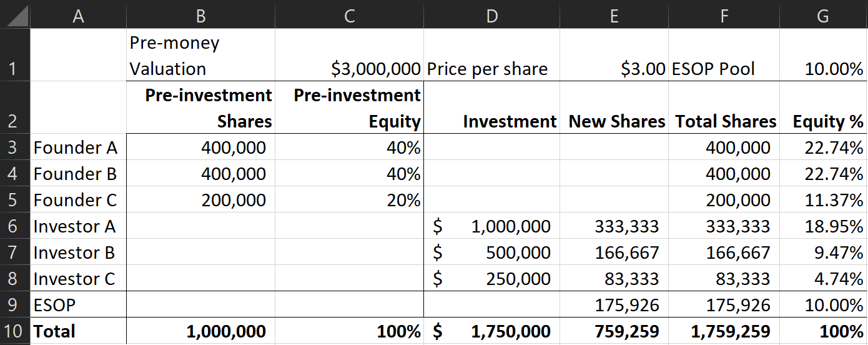Click grand total shares 1,759,259 cell

[724, 331]
